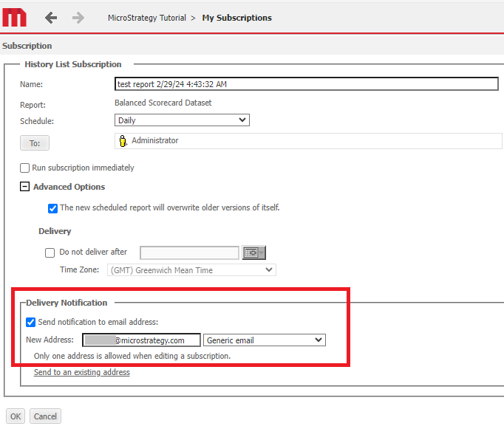Collapse the Advanced Options section
This screenshot has height=426, width=504.
pyautogui.click(x=24, y=187)
